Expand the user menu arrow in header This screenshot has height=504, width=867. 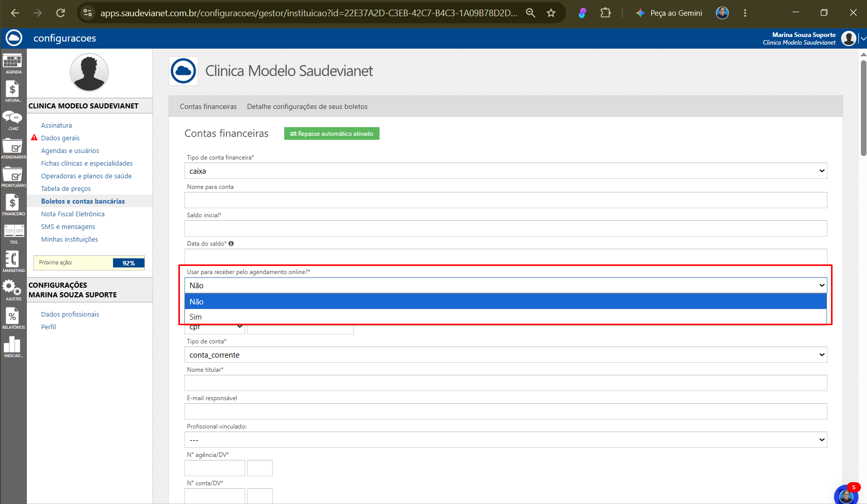(862, 38)
